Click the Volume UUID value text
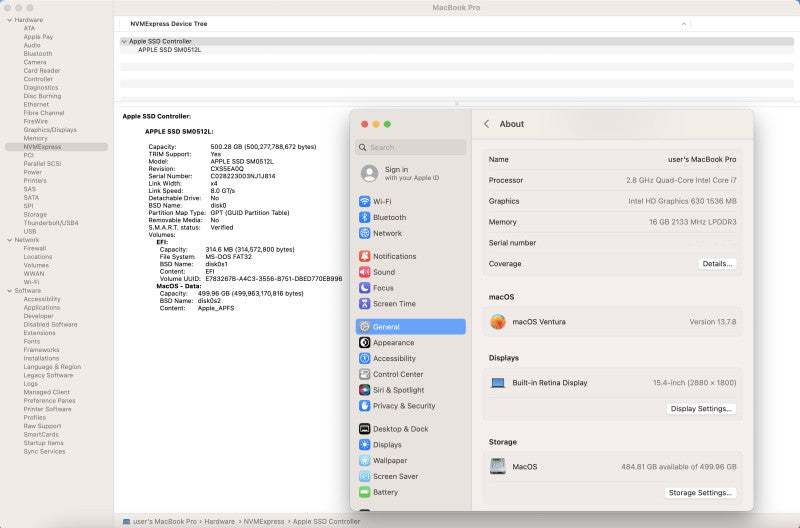This screenshot has width=800, height=528. click(274, 279)
